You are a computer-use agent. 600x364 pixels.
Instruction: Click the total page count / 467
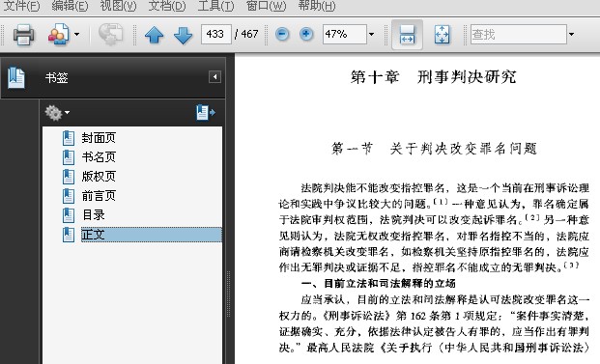[x=246, y=34]
